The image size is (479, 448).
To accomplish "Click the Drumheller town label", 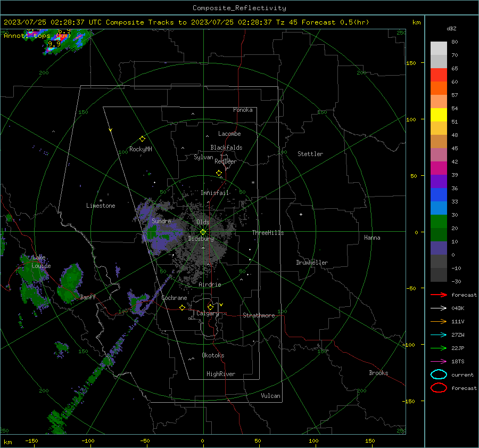I will (312, 263).
